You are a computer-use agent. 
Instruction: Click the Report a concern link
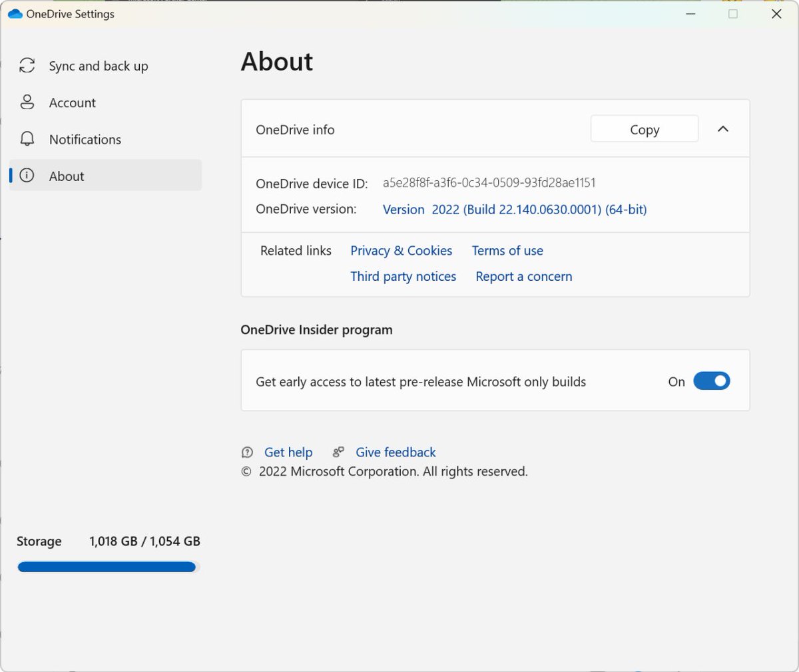coord(524,277)
